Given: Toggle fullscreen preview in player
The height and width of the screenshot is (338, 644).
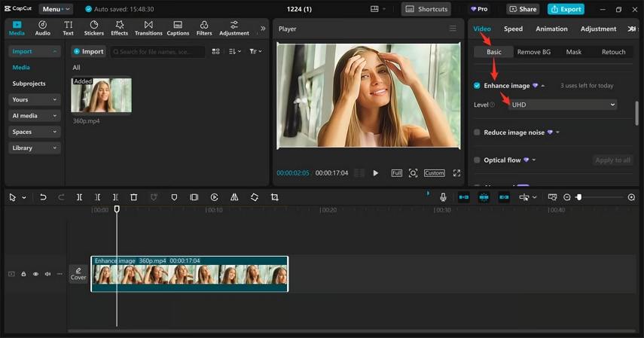Looking at the screenshot, I should click(x=456, y=173).
